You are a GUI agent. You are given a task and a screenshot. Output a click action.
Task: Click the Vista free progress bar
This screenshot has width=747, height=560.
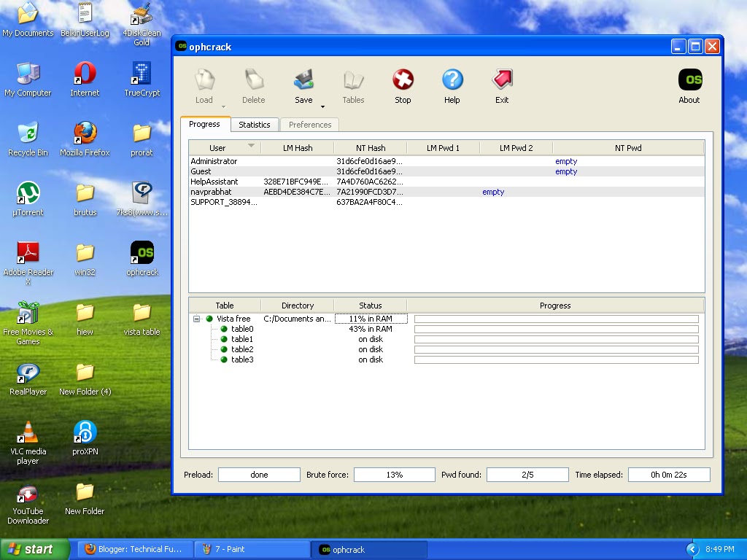(x=556, y=319)
